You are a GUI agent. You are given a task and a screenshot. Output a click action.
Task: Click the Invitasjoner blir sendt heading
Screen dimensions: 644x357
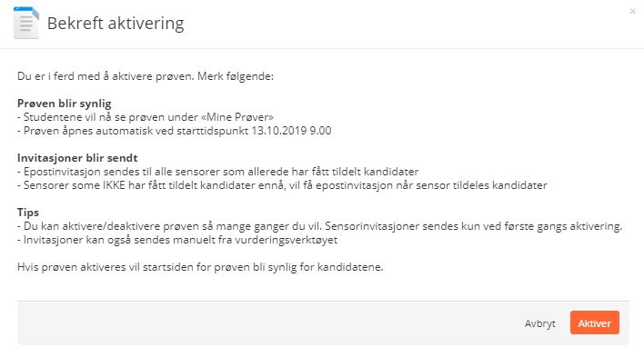point(77,158)
